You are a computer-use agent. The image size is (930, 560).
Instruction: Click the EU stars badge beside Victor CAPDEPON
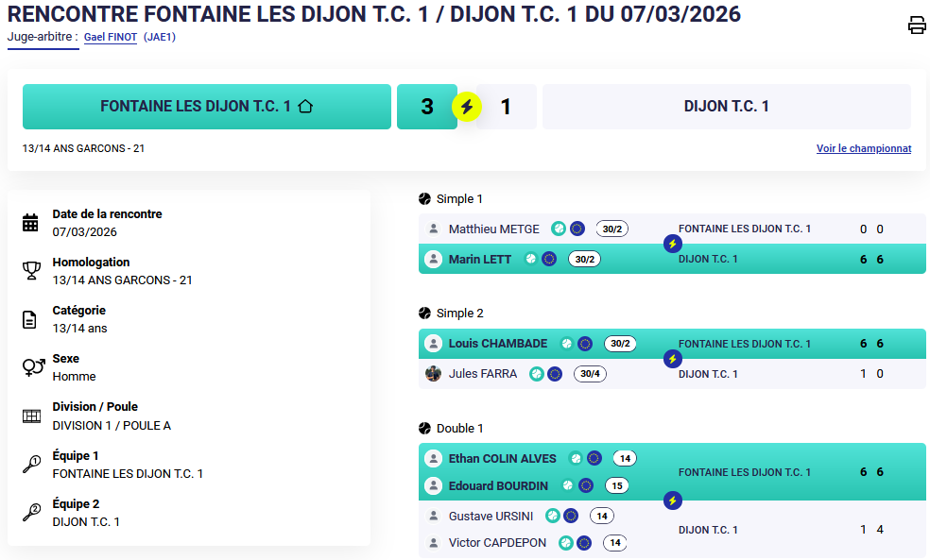pyautogui.click(x=584, y=543)
